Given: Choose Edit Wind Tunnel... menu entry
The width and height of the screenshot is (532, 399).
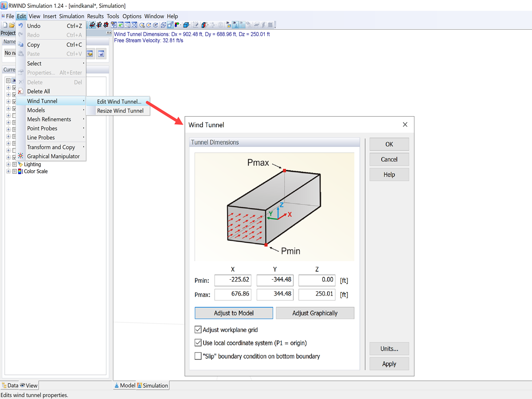Looking at the screenshot, I should click(118, 102).
